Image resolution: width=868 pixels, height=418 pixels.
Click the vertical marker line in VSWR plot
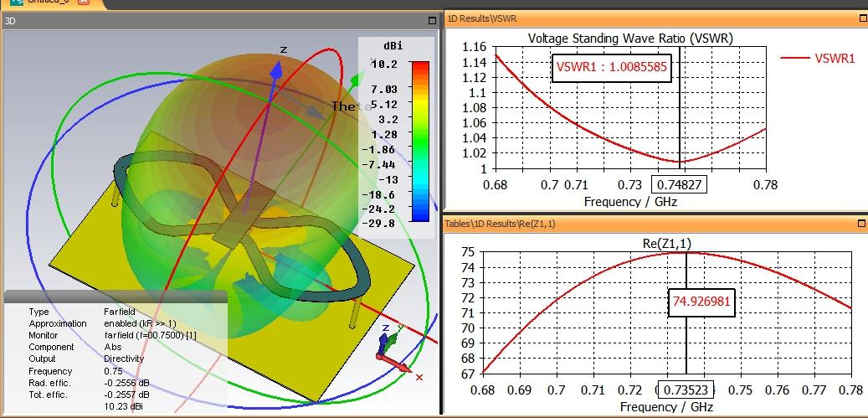679,108
